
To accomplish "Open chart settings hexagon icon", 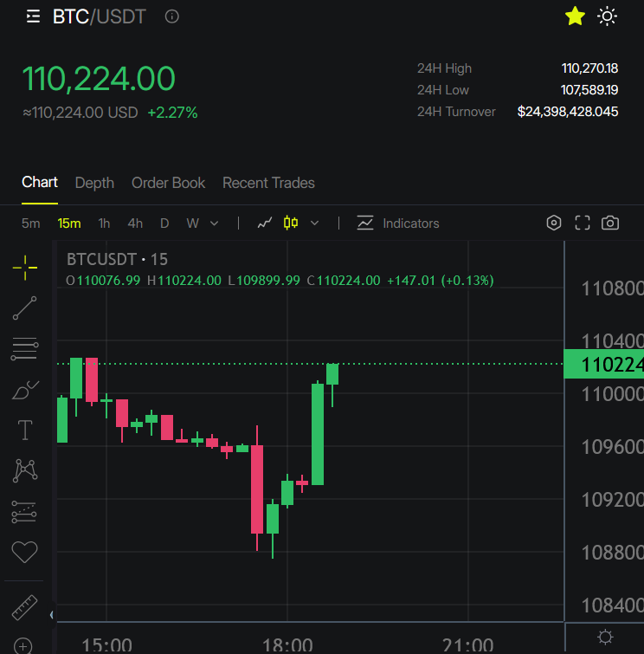I will click(x=554, y=223).
